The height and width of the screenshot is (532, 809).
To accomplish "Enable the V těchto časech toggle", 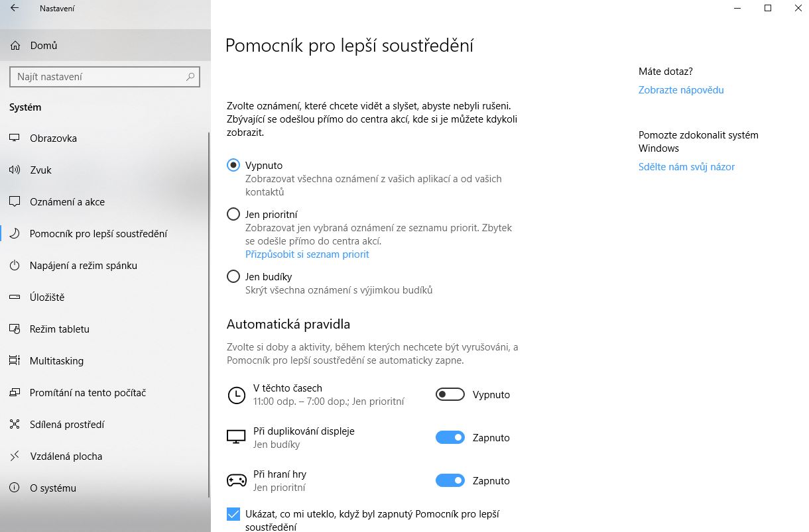I will pyautogui.click(x=450, y=395).
